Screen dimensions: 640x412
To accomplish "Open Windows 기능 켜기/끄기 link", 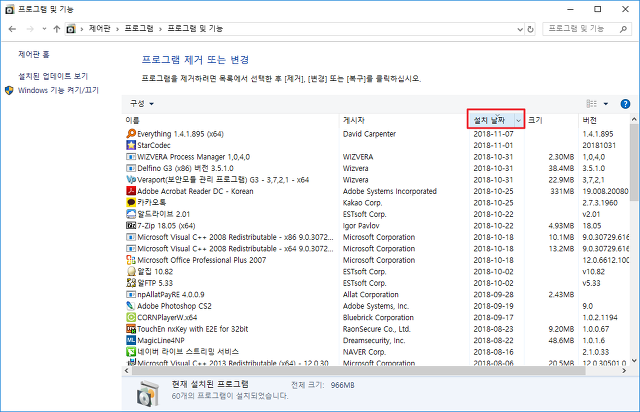I will click(58, 90).
